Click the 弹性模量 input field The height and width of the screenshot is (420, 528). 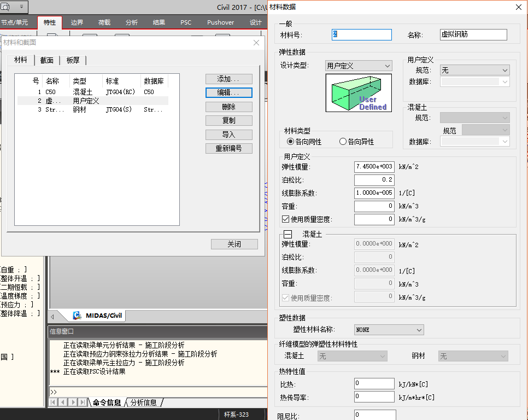click(x=374, y=166)
